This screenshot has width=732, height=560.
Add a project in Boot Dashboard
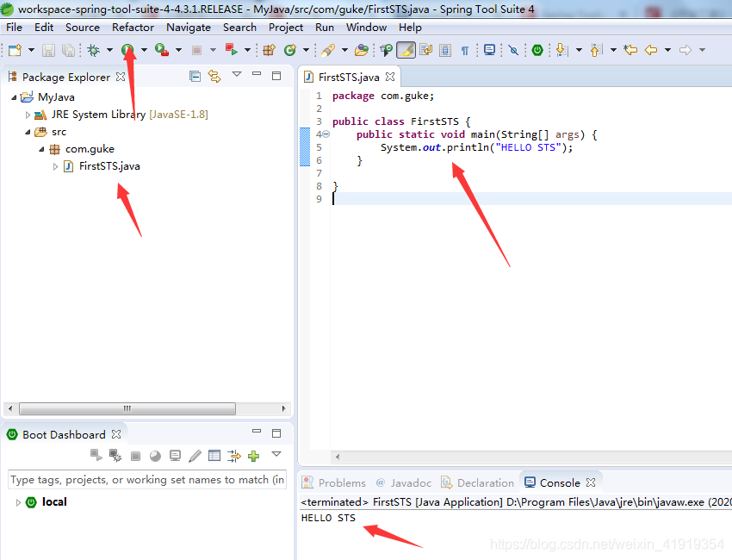click(253, 455)
